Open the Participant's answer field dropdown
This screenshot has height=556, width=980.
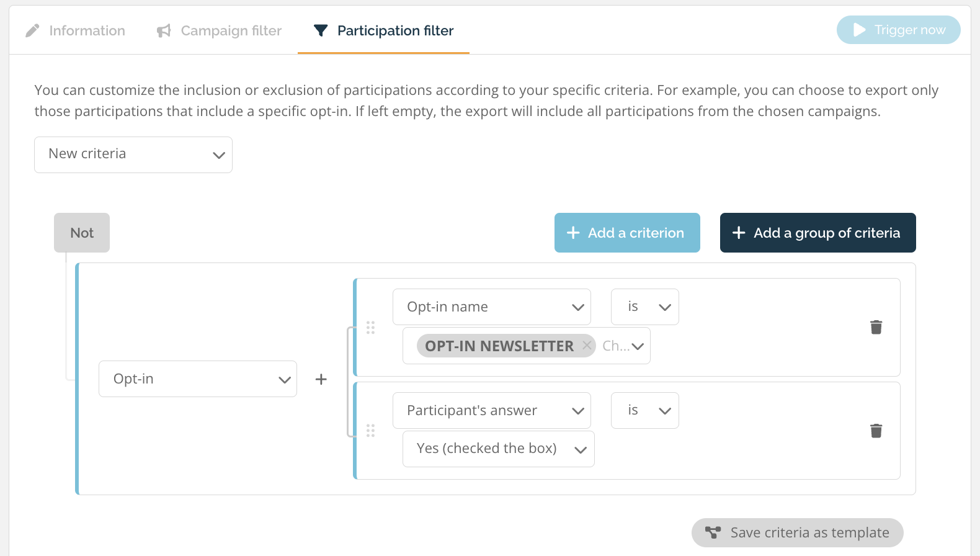(492, 411)
